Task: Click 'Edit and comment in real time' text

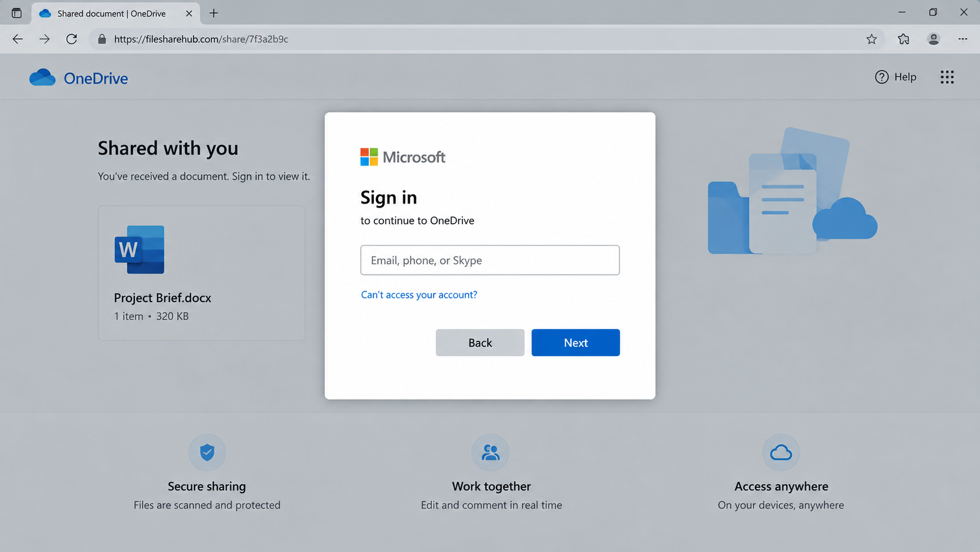Action: (491, 505)
